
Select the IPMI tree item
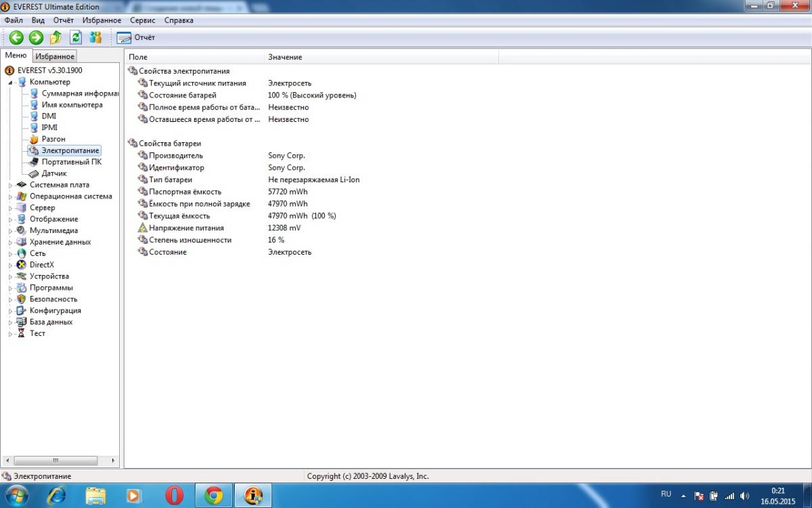49,127
